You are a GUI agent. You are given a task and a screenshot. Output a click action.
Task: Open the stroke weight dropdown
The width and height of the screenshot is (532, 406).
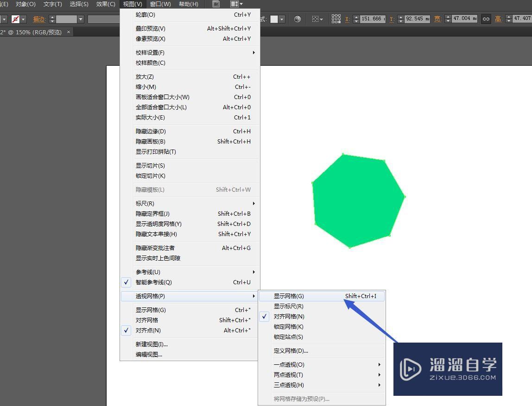[x=81, y=19]
